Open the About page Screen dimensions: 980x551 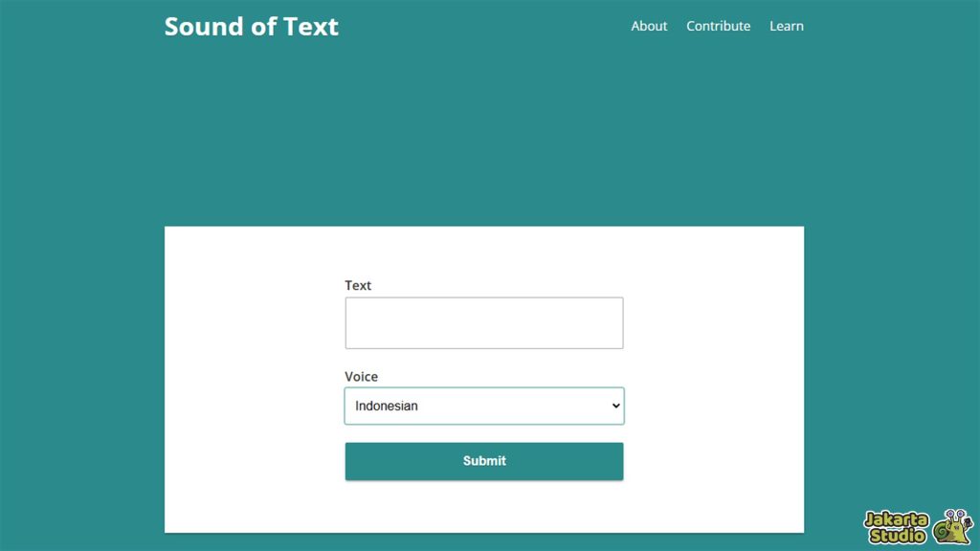pyautogui.click(x=649, y=26)
